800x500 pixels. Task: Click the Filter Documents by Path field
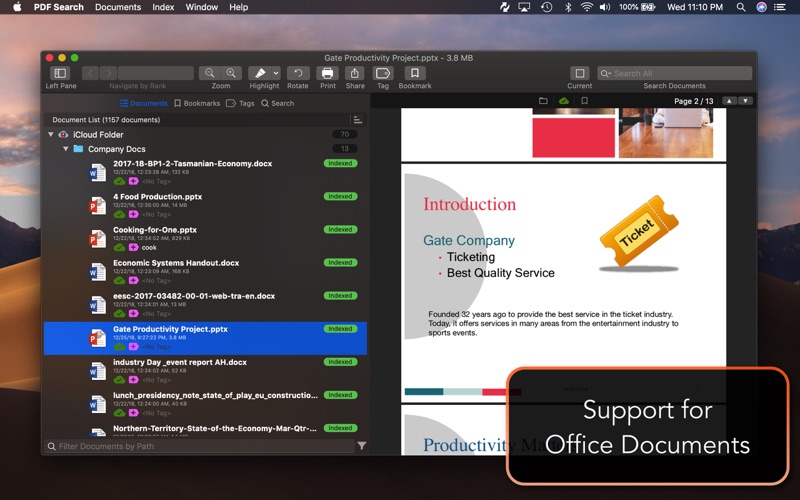tap(200, 446)
